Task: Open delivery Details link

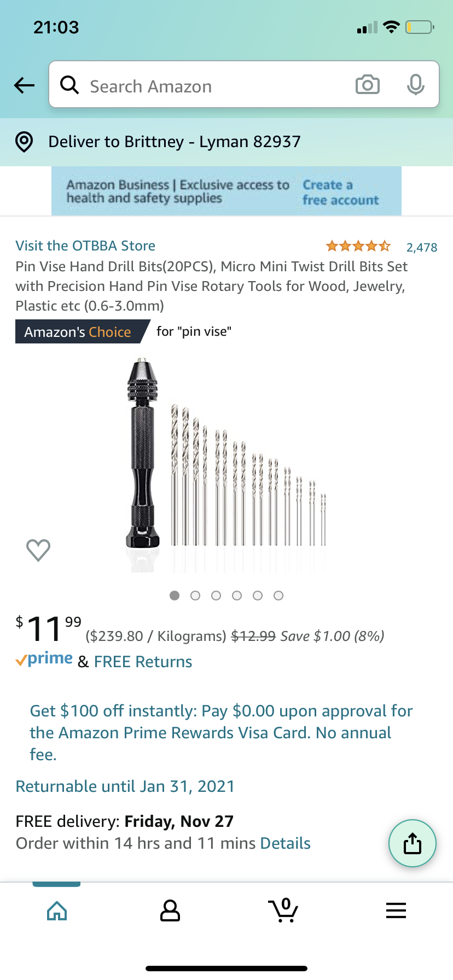Action: click(x=285, y=843)
